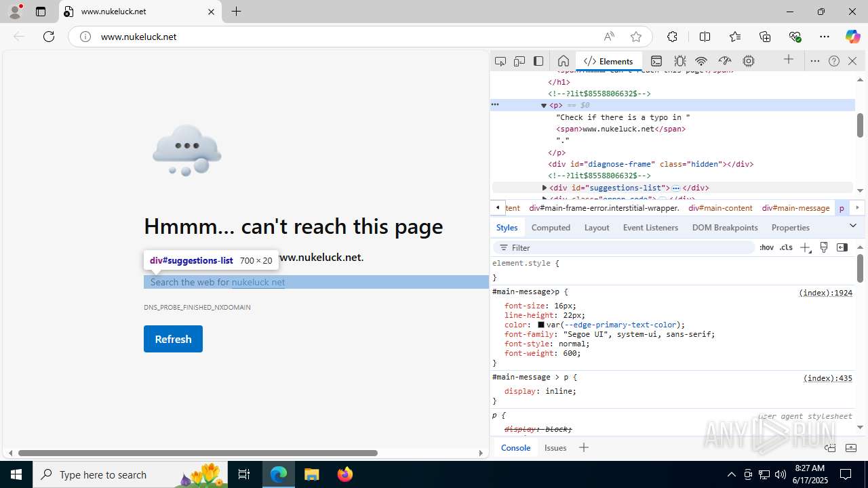Expand the Quick View drawer
Screen dimensions: 868x488
[x=852, y=447]
